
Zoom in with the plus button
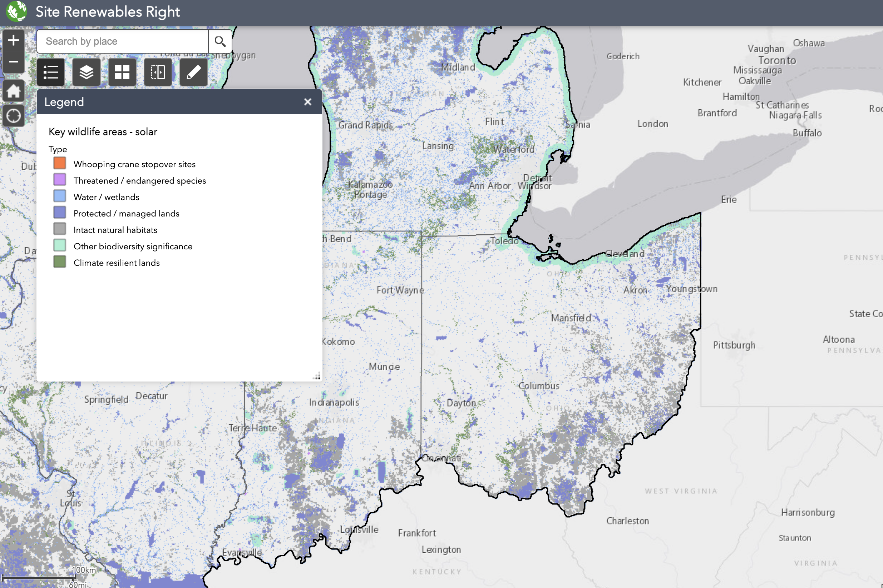[x=14, y=40]
